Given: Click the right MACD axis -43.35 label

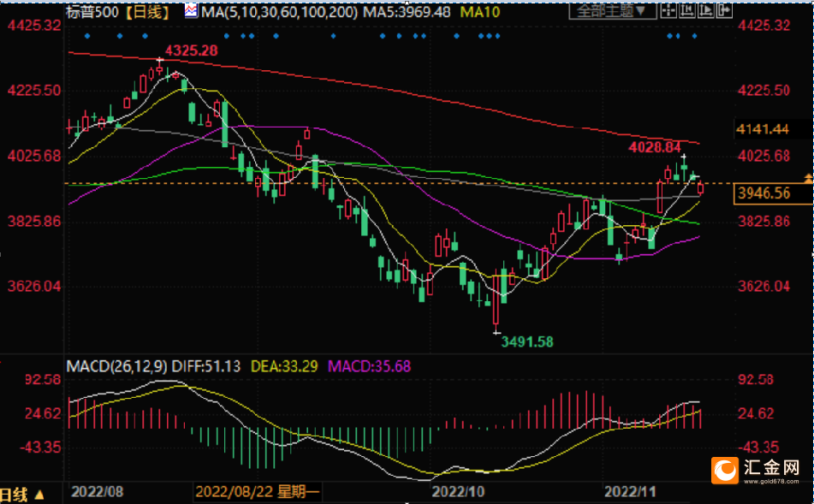Looking at the screenshot, I should coord(758,447).
